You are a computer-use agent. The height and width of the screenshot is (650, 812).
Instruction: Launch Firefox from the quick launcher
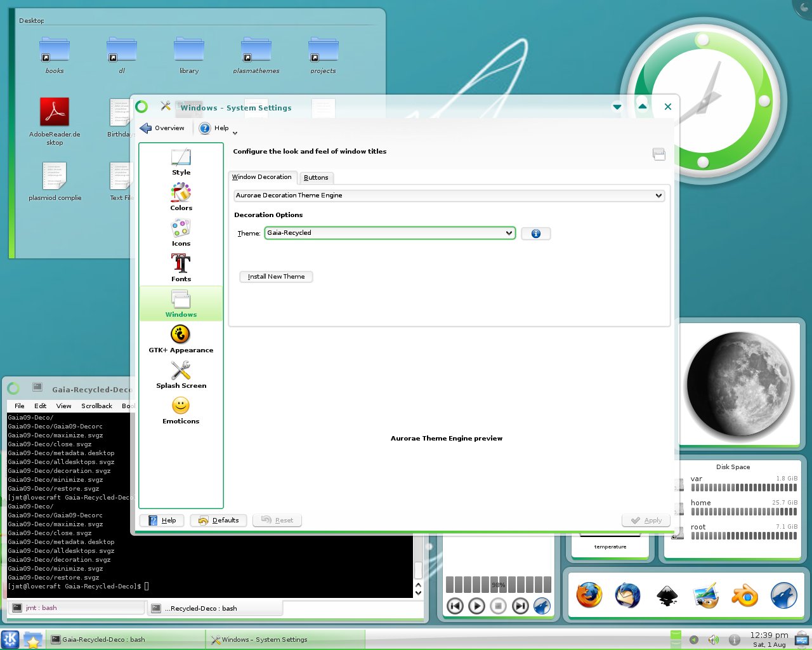[589, 595]
